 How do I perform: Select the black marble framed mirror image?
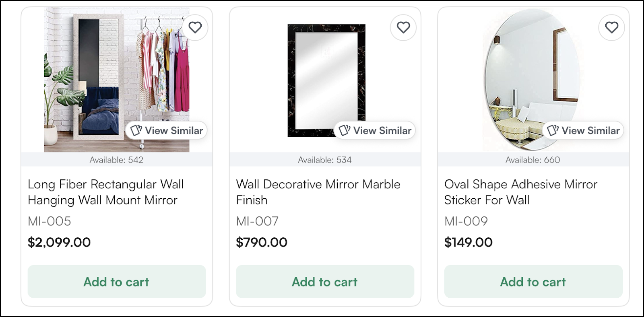pyautogui.click(x=326, y=80)
